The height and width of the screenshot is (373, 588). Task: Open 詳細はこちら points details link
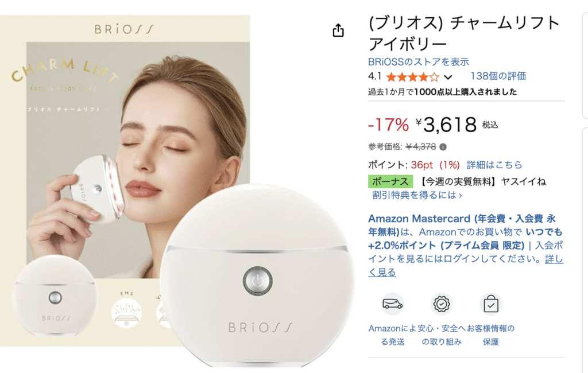(x=494, y=165)
